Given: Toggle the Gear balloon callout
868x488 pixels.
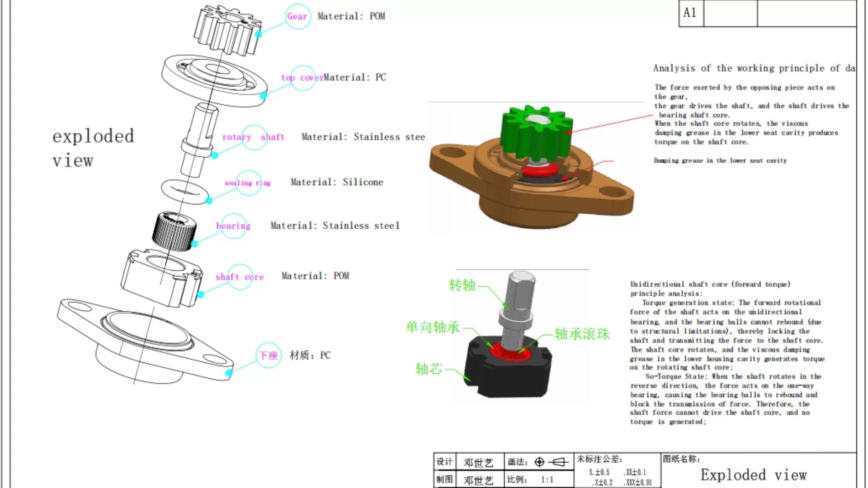Looking at the screenshot, I should coord(297,16).
